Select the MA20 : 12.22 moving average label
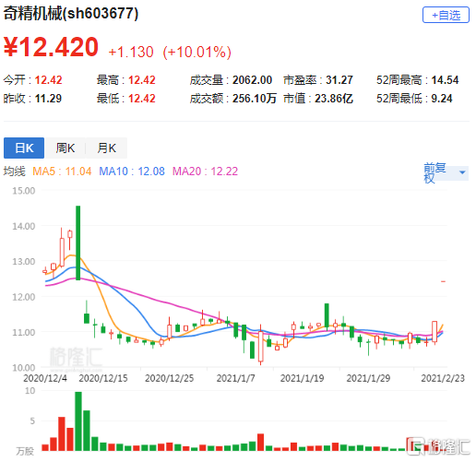 205,172
